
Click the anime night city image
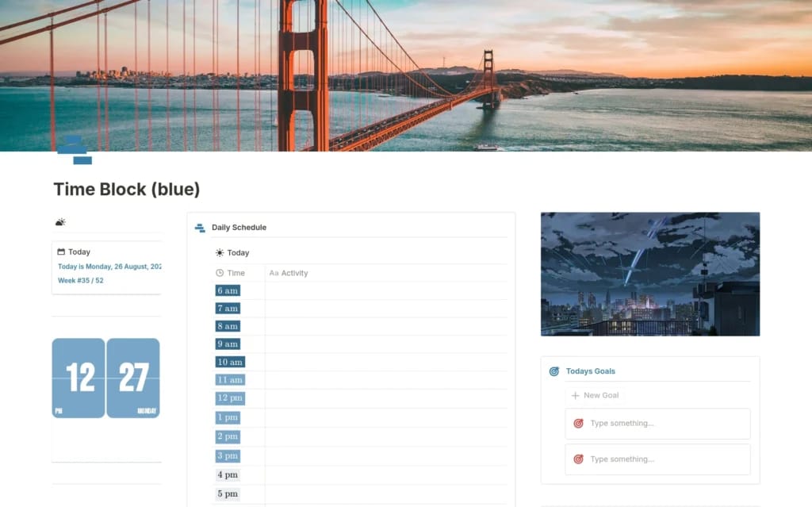click(x=649, y=274)
